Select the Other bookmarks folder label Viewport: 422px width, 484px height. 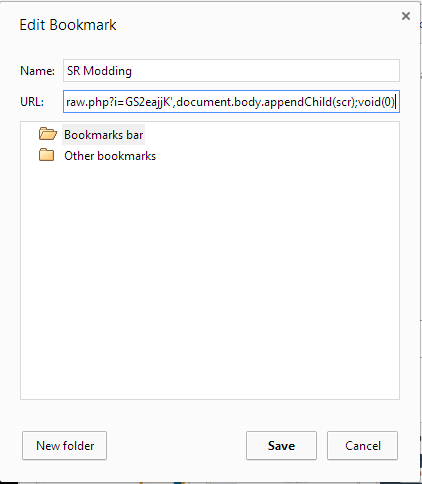pos(110,156)
